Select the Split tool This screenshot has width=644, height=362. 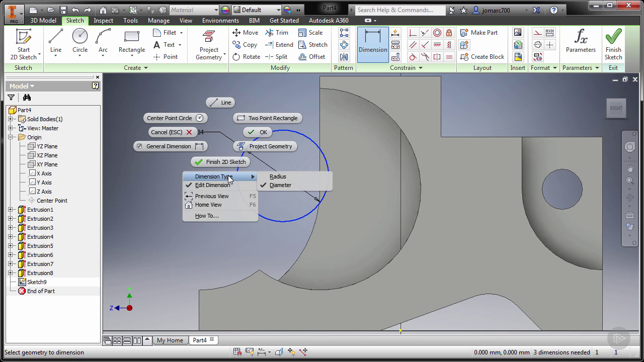(x=276, y=57)
